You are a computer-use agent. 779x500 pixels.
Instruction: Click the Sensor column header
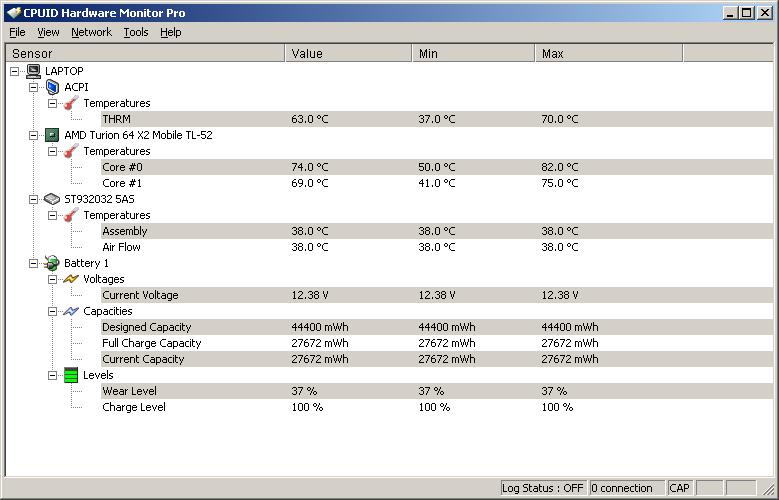click(x=145, y=53)
